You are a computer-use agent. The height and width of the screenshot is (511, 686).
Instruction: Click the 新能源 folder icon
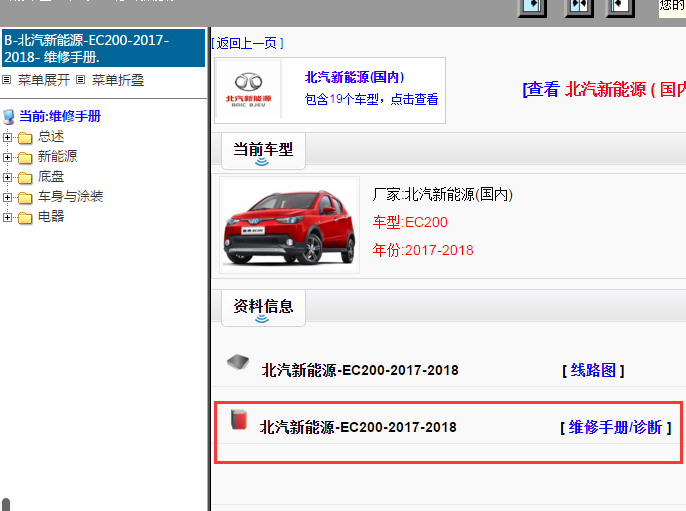coord(25,158)
